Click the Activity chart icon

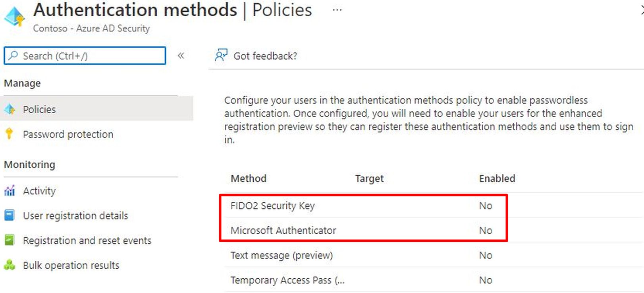click(10, 191)
